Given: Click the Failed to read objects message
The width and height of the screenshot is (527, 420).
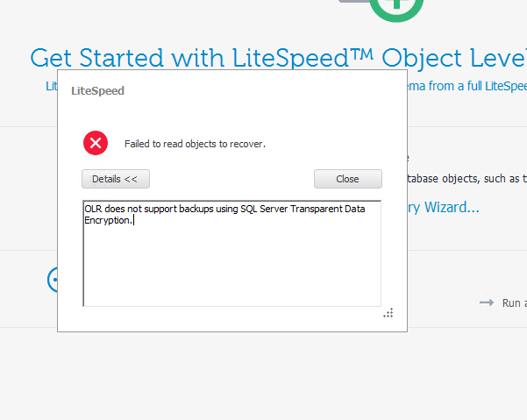Looking at the screenshot, I should (195, 144).
